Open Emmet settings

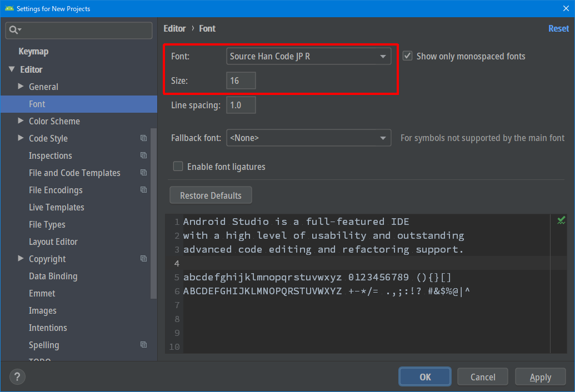click(42, 294)
